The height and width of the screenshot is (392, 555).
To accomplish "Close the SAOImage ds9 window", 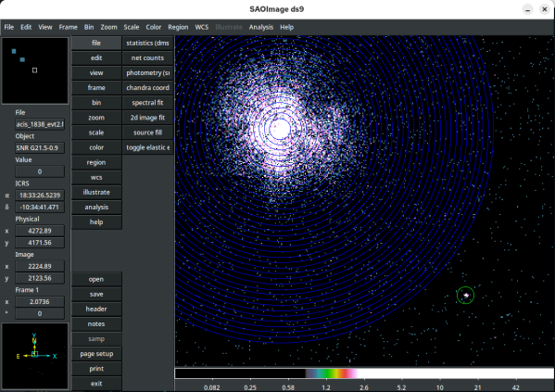I will [545, 9].
